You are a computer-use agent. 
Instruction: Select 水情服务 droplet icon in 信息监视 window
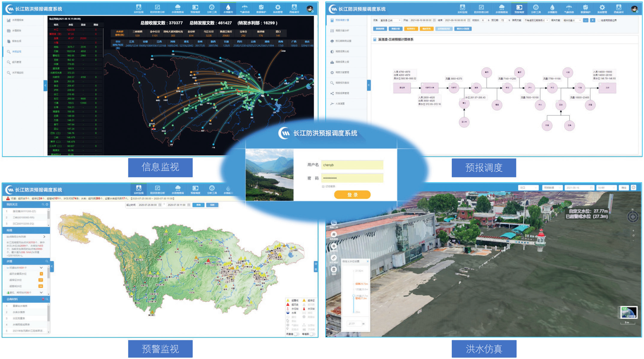tap(228, 9)
